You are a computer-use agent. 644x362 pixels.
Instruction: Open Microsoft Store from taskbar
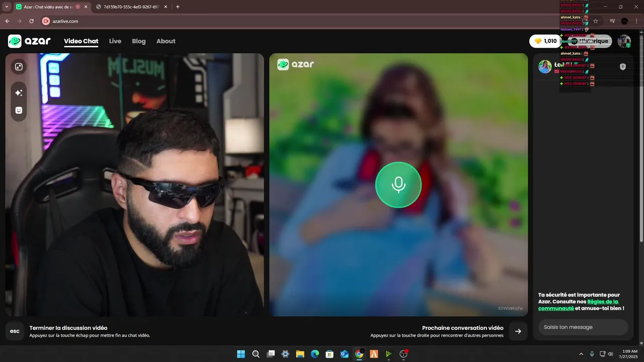tap(330, 354)
